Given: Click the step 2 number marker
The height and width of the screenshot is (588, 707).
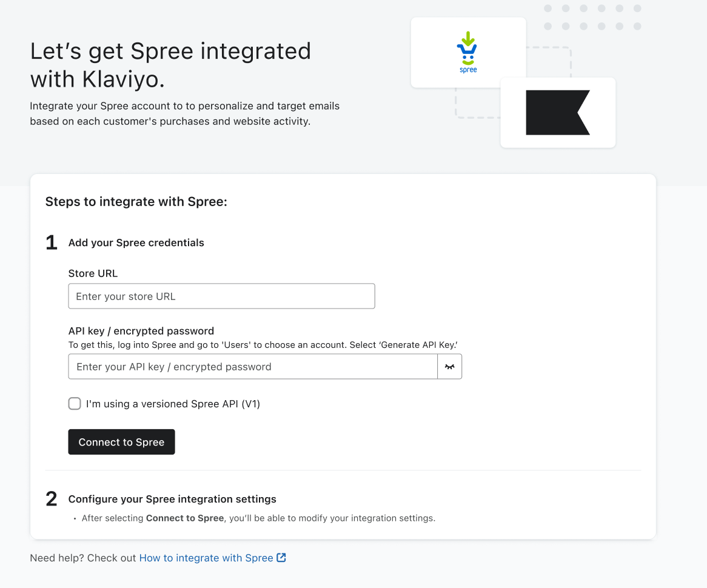Looking at the screenshot, I should (52, 499).
